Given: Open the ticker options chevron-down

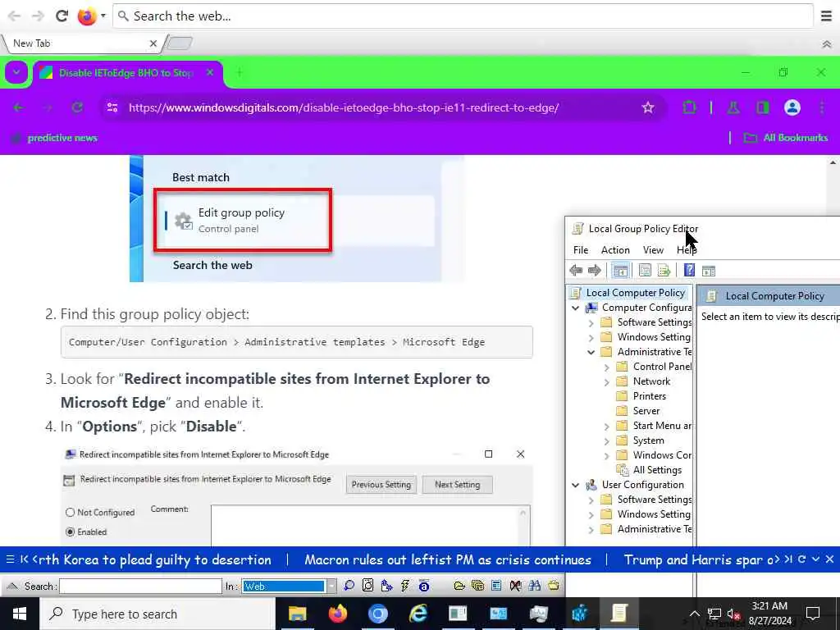Looking at the screenshot, I should pos(816,559).
